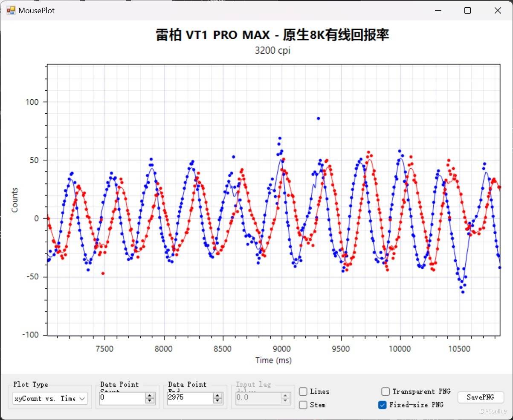
Task: Maximize the MousePlot window
Action: pyautogui.click(x=467, y=11)
